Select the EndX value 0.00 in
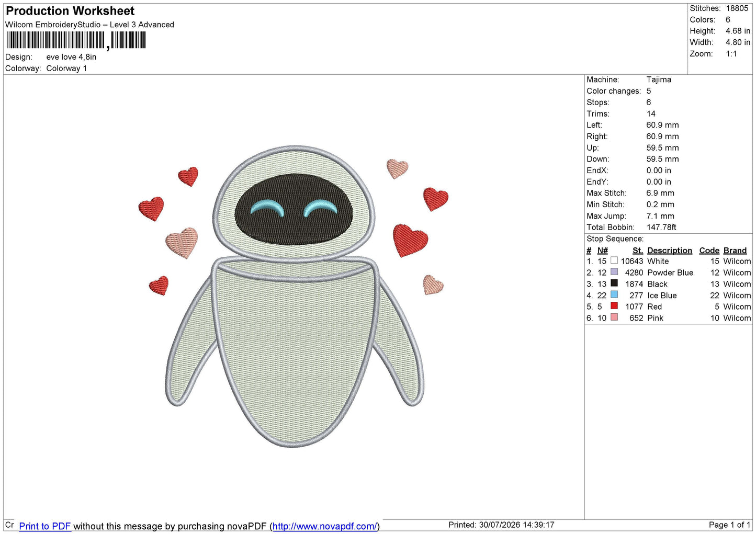 coord(659,171)
